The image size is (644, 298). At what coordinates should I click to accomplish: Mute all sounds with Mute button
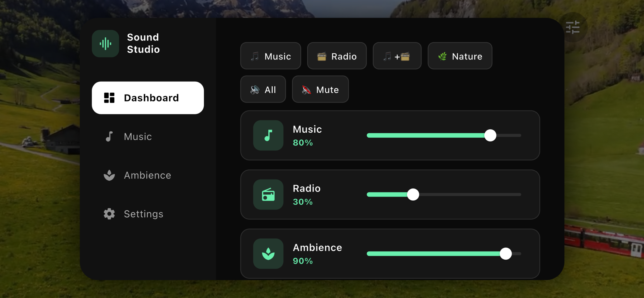click(320, 89)
